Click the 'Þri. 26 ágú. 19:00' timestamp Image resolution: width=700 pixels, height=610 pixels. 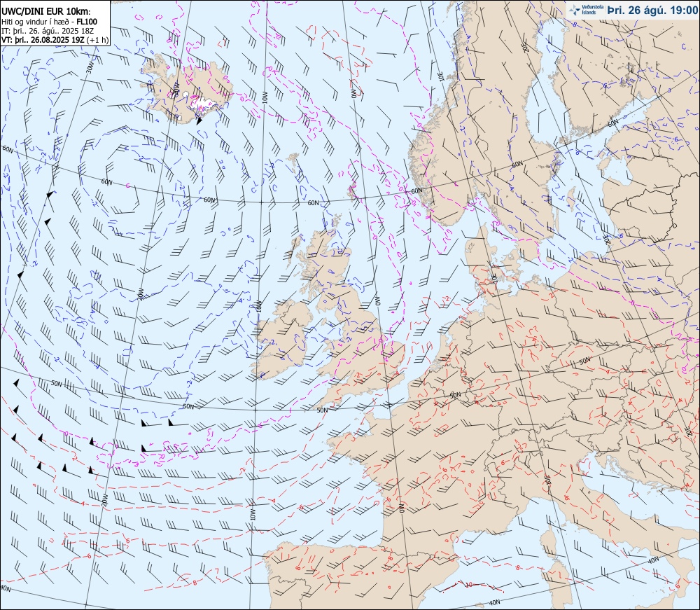tap(652, 11)
